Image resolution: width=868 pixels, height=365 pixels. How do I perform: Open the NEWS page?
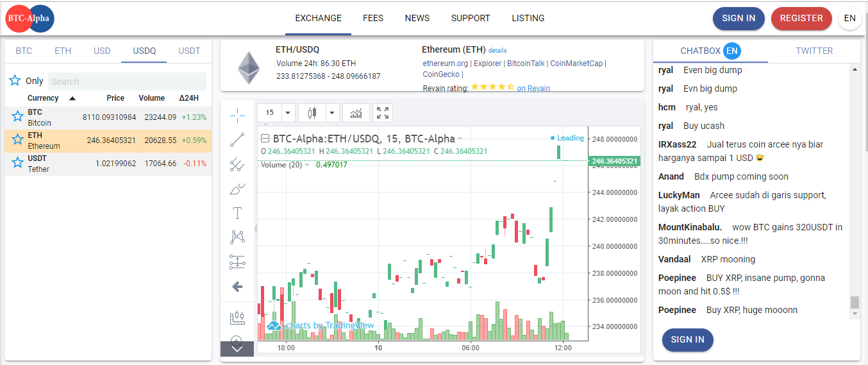point(417,18)
